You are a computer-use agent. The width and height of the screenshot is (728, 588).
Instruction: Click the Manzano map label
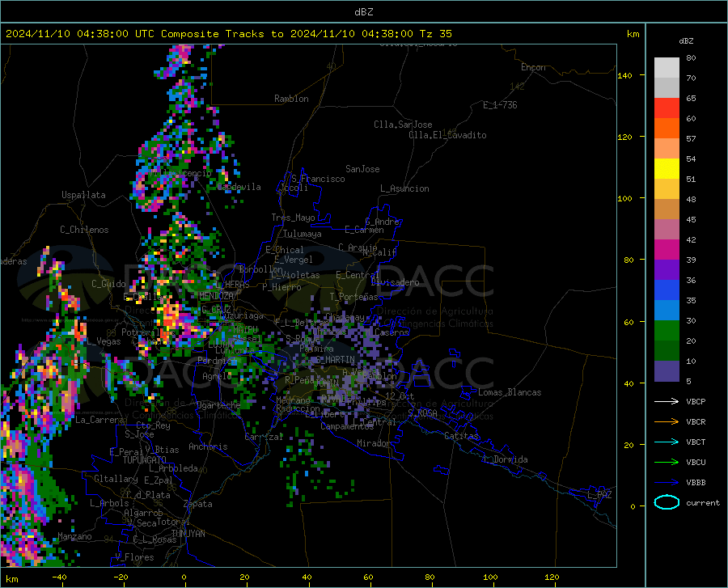74,536
